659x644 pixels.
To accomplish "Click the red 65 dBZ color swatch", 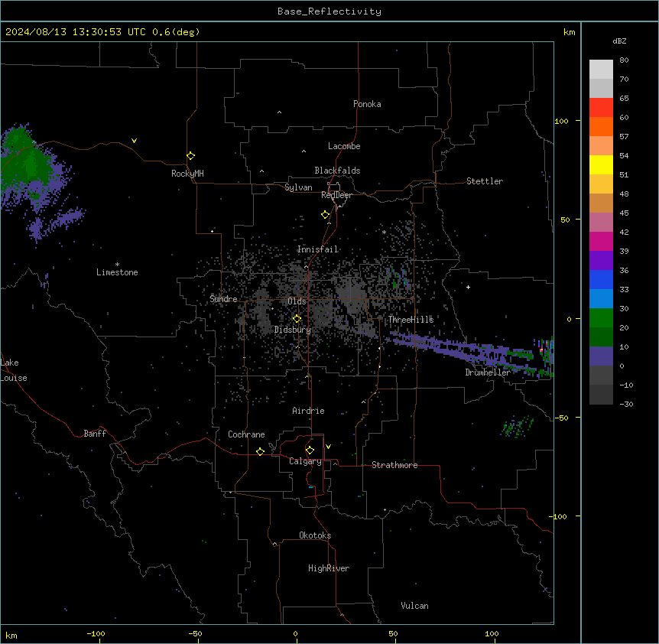I will click(x=601, y=108).
